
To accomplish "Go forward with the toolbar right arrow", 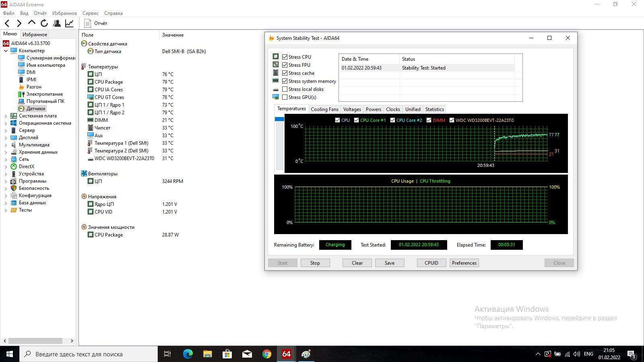I will [19, 23].
